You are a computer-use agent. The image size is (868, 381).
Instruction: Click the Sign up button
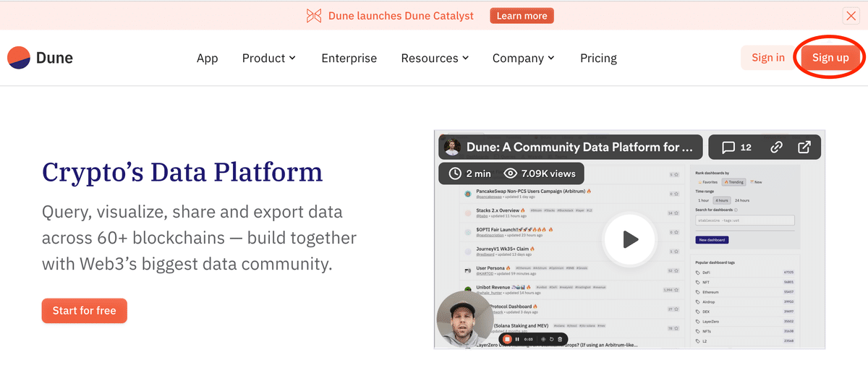pos(830,58)
